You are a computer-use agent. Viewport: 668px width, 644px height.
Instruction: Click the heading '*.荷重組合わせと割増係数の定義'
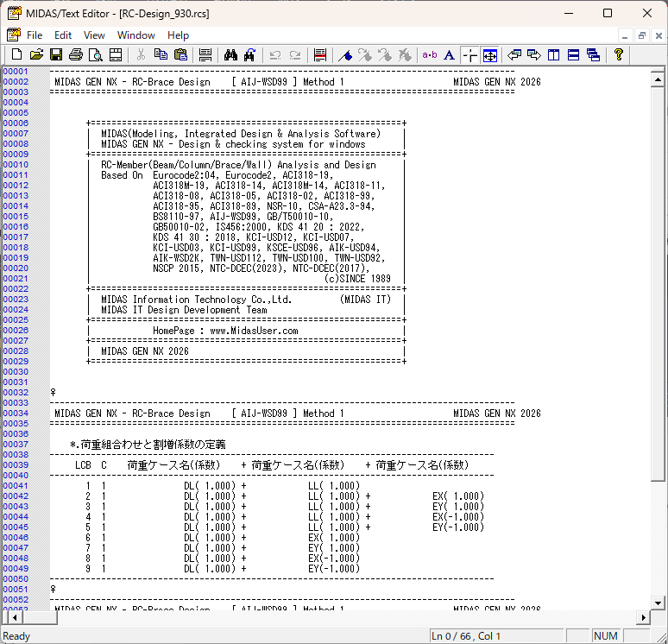(148, 445)
